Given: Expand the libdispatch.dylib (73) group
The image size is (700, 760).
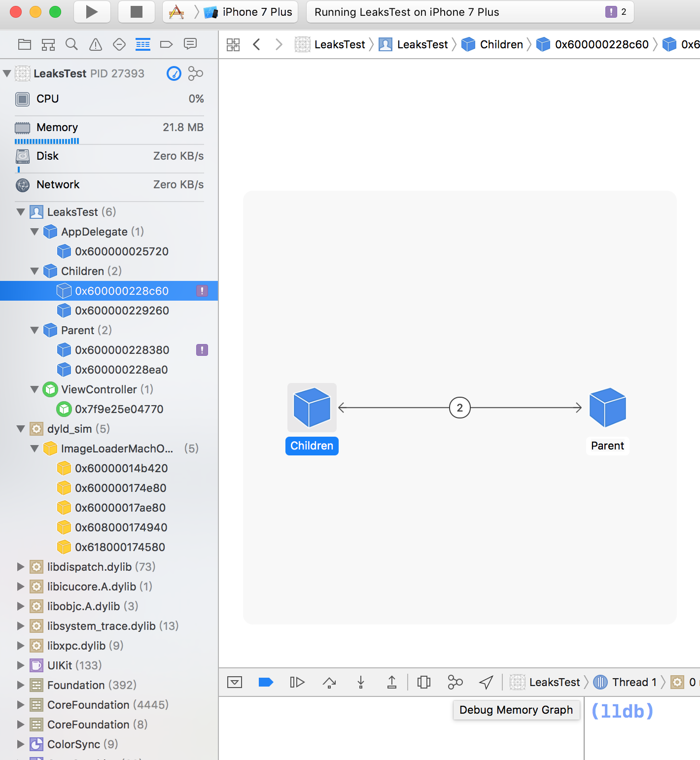Looking at the screenshot, I should click(21, 567).
